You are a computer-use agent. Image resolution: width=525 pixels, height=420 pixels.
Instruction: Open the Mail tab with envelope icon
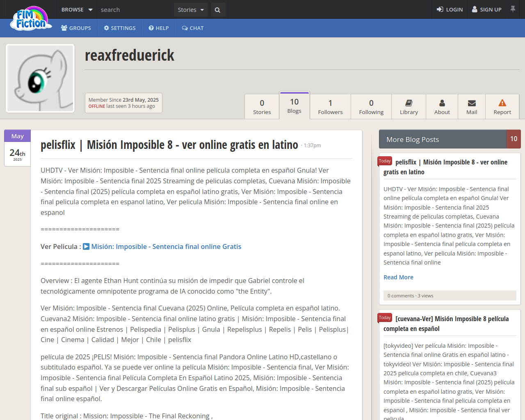pos(472,107)
